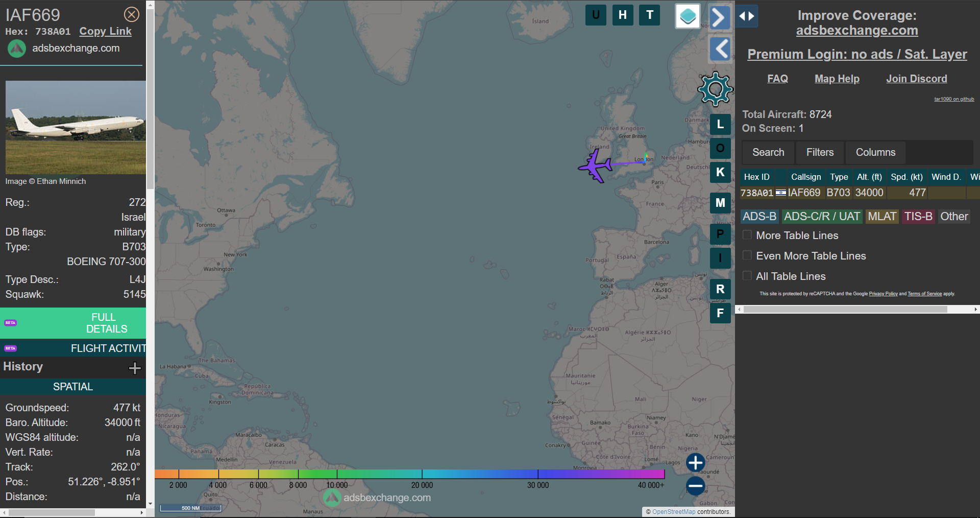Open the Map Help link

[x=837, y=79]
